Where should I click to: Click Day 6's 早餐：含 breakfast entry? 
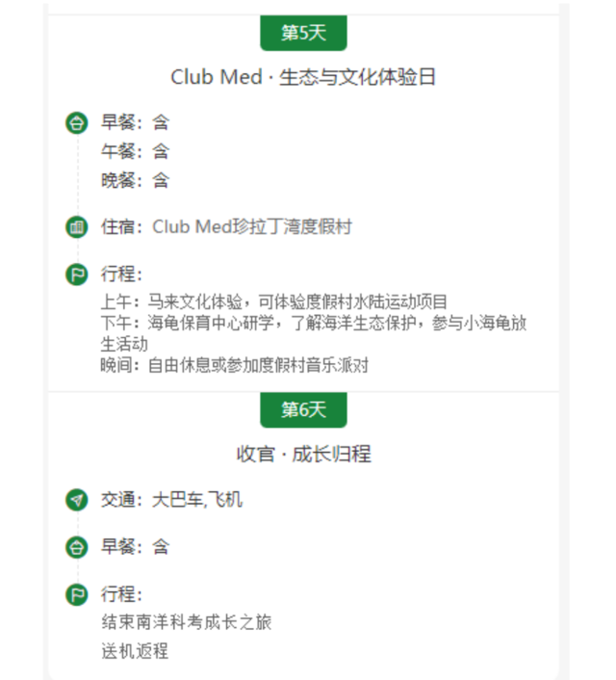click(x=135, y=547)
